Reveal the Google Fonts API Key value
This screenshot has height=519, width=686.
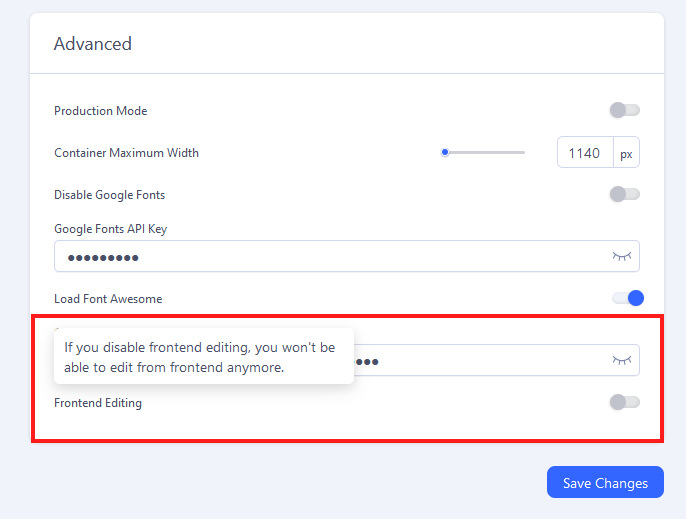[x=622, y=256]
